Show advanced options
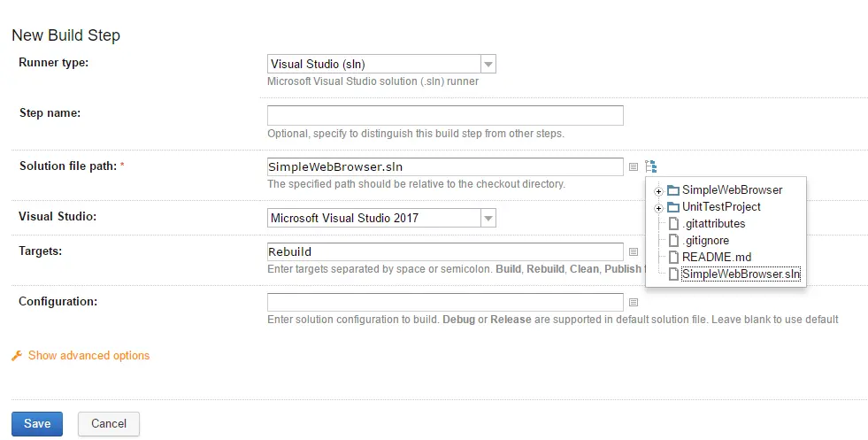This screenshot has width=868, height=440. tap(88, 356)
